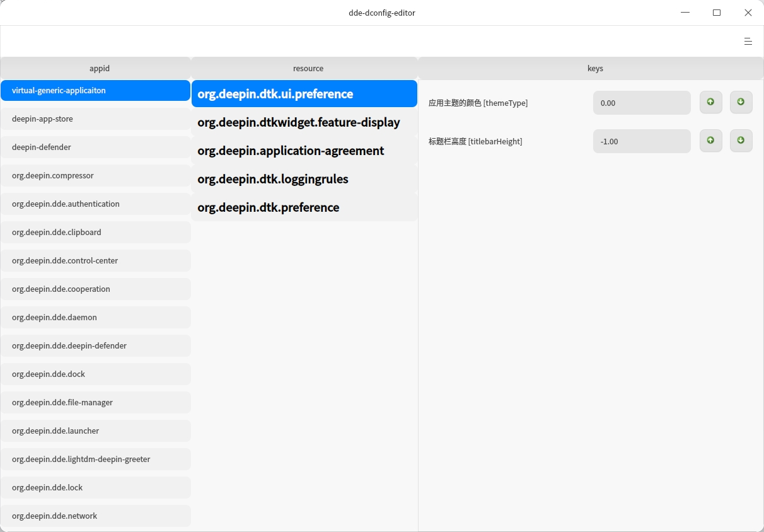
Task: Select org.deepin.dde.launcher entry
Action: 95,431
